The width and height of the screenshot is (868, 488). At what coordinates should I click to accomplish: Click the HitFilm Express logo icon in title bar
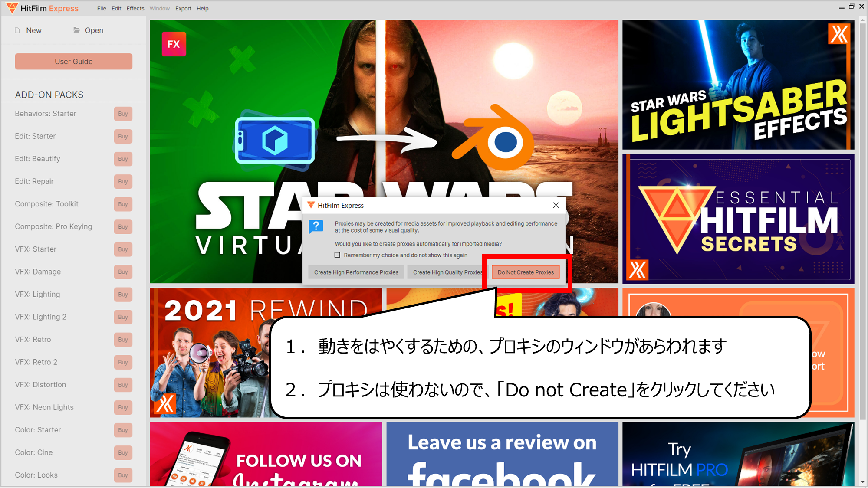[12, 8]
